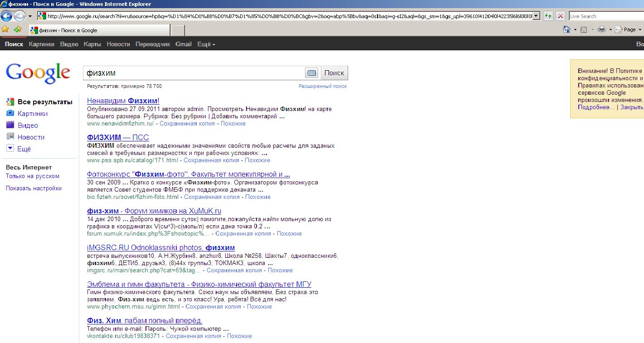Click 'Результатов: примерно 78 700' text
644x343 pixels.
click(x=125, y=86)
